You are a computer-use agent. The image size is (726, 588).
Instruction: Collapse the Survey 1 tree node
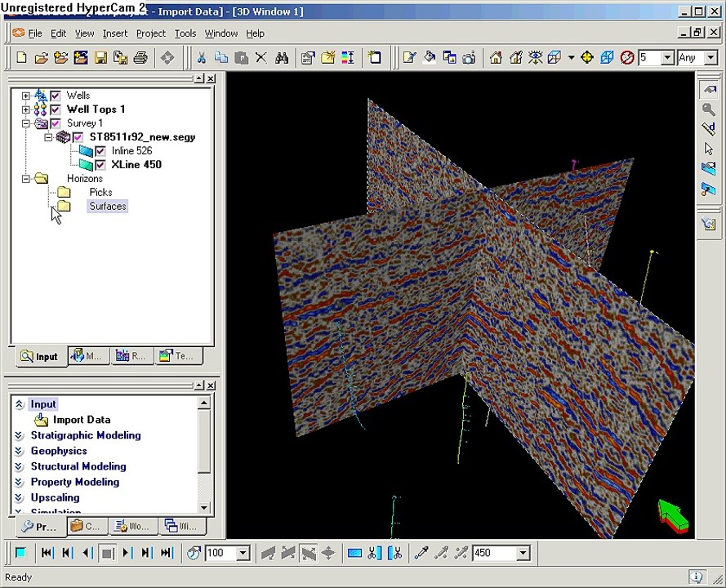coord(26,123)
